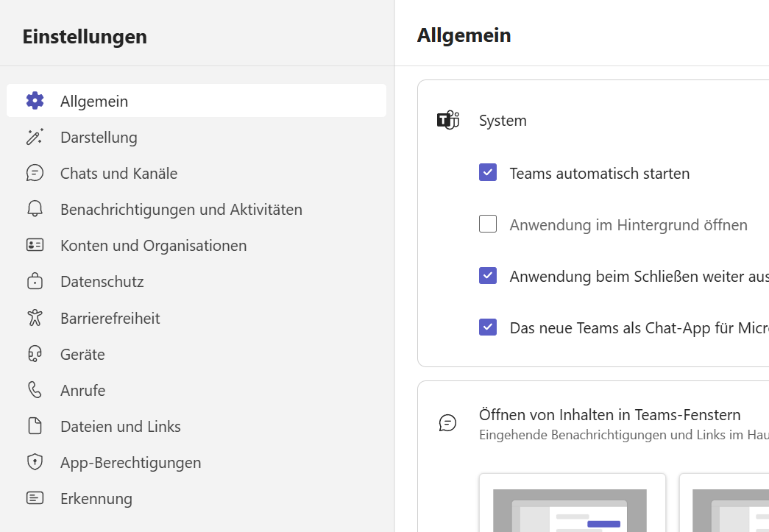The image size is (769, 532).
Task: Enable Anwendung im Hintergrund öffnen checkbox
Action: [488, 224]
